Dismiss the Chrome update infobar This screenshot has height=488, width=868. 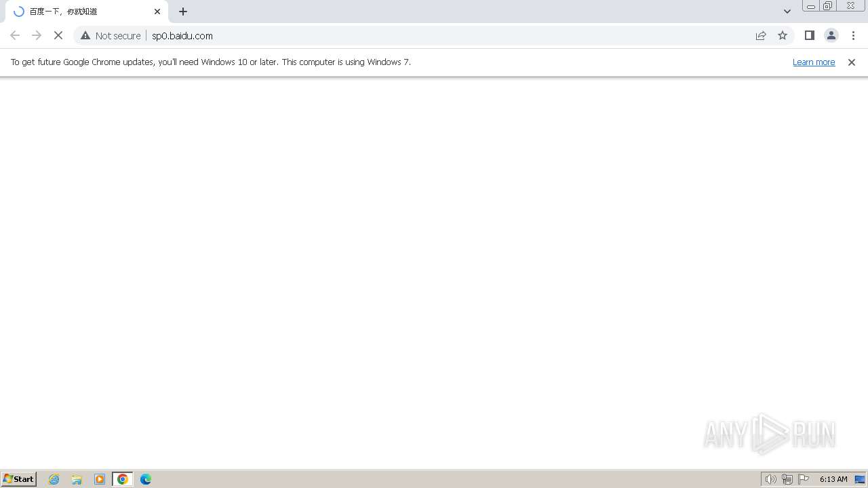pos(852,62)
